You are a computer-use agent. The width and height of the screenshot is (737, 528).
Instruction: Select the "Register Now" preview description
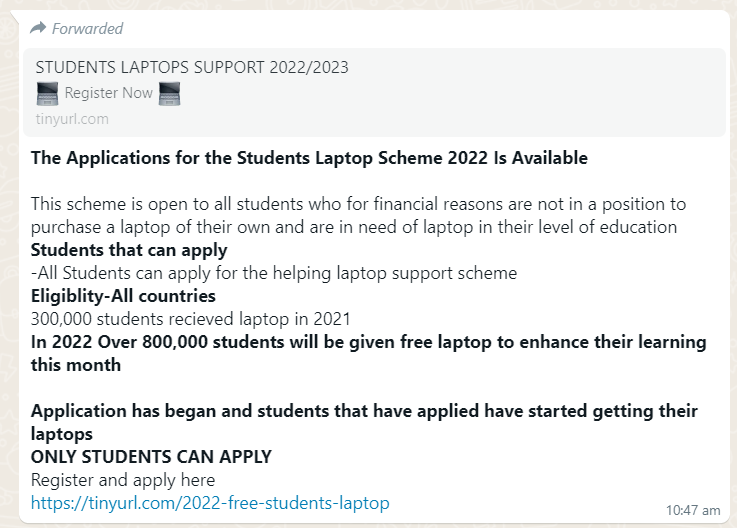click(x=109, y=93)
